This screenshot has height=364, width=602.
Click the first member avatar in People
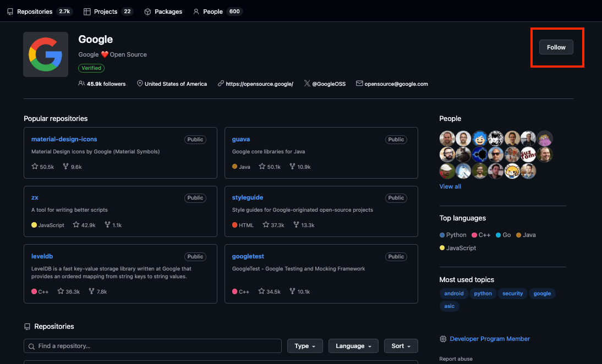(x=447, y=139)
